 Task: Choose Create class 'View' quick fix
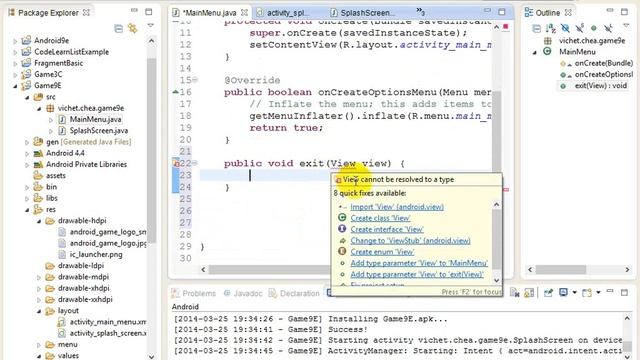[380, 218]
